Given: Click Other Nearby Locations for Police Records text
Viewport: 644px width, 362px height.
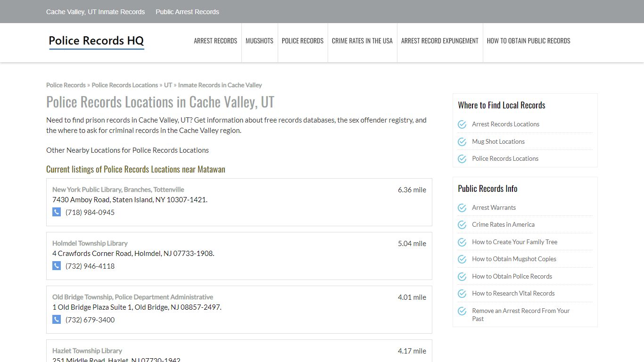Looking at the screenshot, I should tap(127, 150).
